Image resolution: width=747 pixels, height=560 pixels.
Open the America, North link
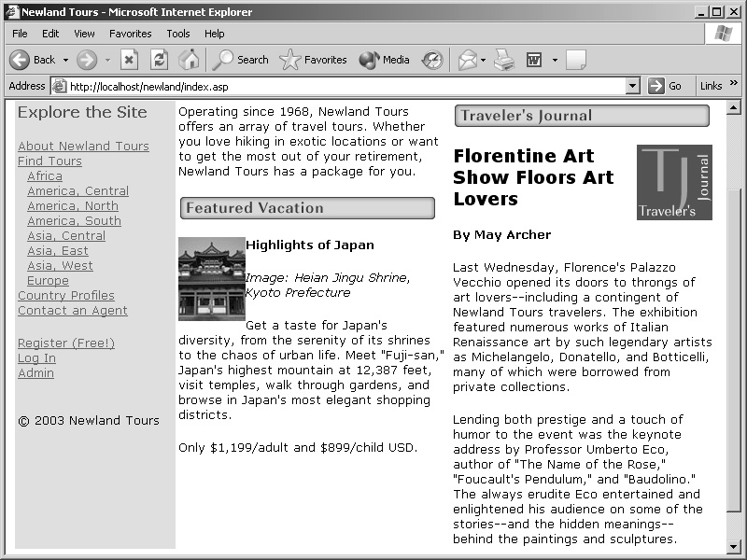click(73, 206)
